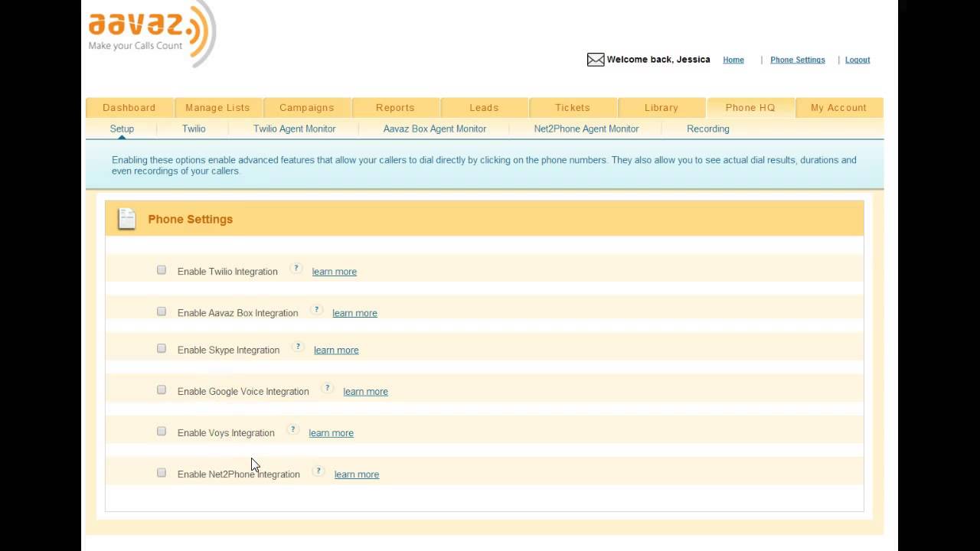The height and width of the screenshot is (551, 980).
Task: Go to Twilio Agent Monitor sub-tab
Action: pos(295,129)
